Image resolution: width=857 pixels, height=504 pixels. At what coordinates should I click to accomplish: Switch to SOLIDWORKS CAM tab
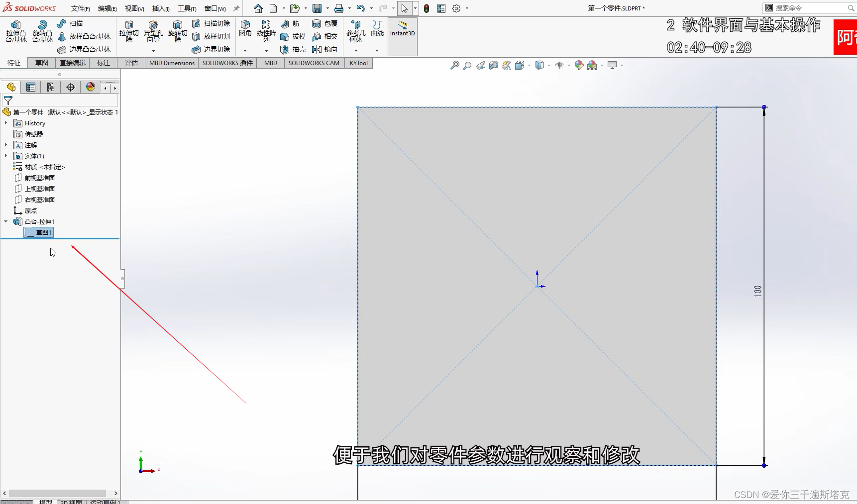pyautogui.click(x=314, y=63)
